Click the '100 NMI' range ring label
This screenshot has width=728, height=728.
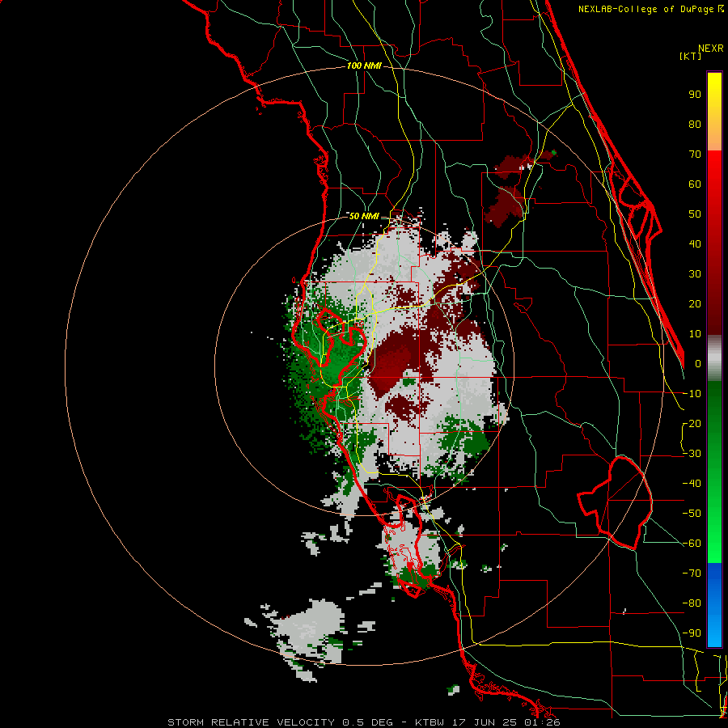click(x=365, y=66)
